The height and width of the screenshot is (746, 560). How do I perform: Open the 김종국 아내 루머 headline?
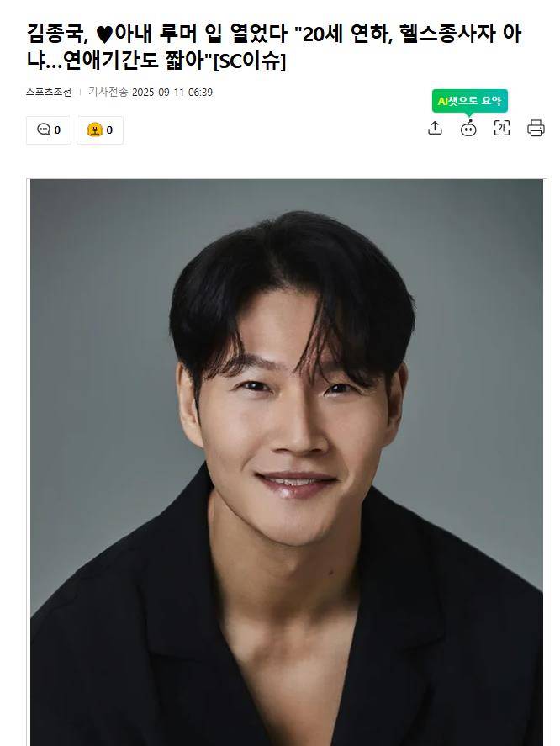pyautogui.click(x=274, y=47)
